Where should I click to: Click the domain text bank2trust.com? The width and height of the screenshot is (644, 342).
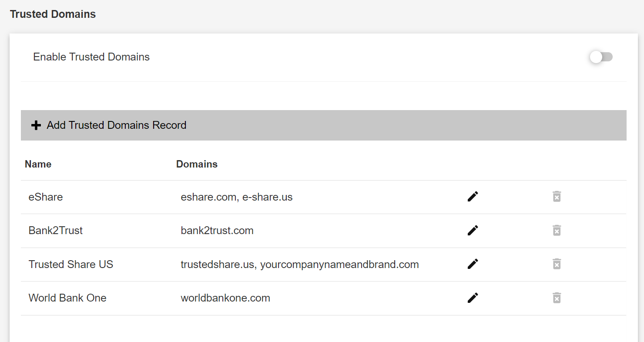click(217, 231)
